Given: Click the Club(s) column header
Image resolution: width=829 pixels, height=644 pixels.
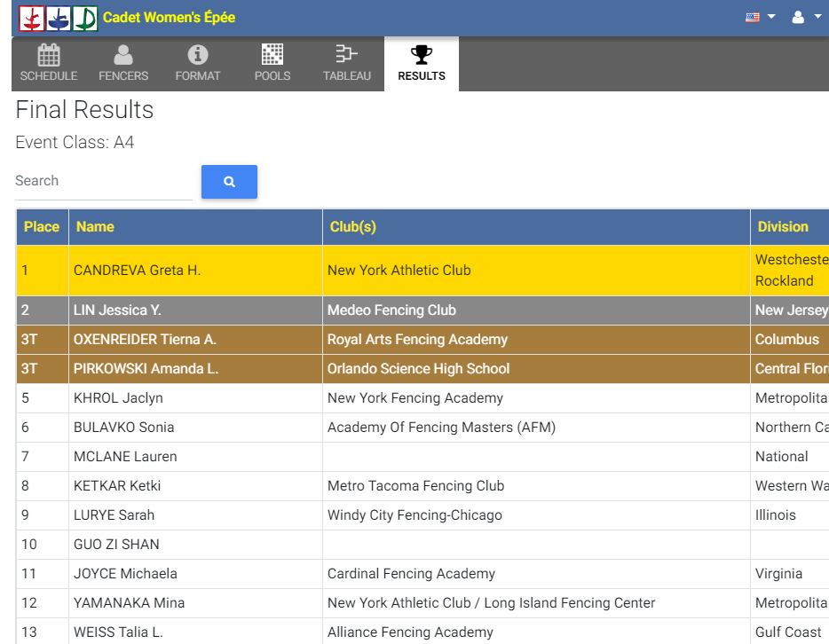Looking at the screenshot, I should tap(353, 227).
